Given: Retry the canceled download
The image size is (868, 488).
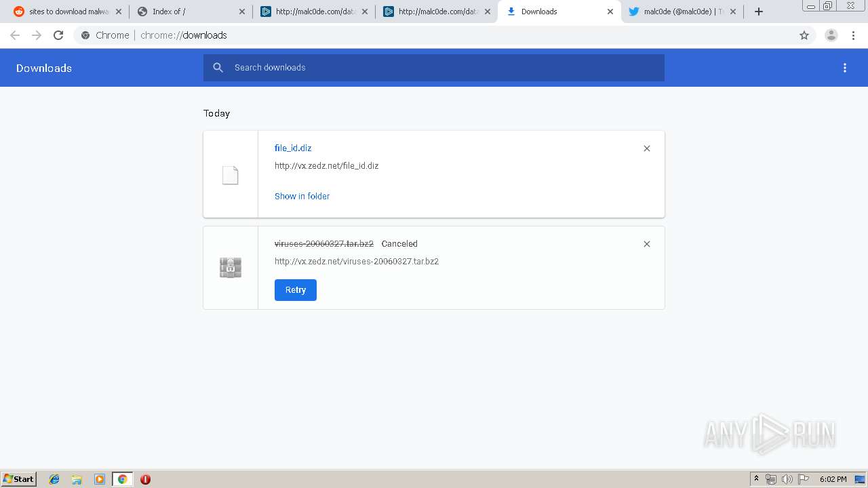Looking at the screenshot, I should (x=296, y=289).
